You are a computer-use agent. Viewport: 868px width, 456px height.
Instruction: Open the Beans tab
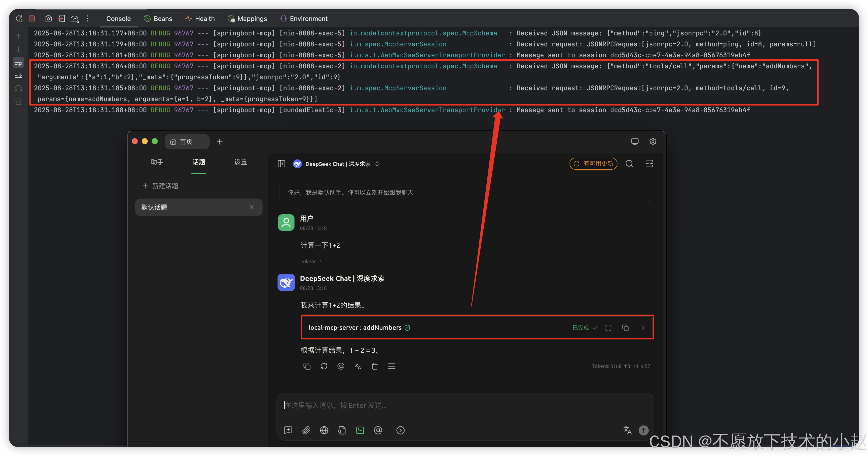[158, 18]
